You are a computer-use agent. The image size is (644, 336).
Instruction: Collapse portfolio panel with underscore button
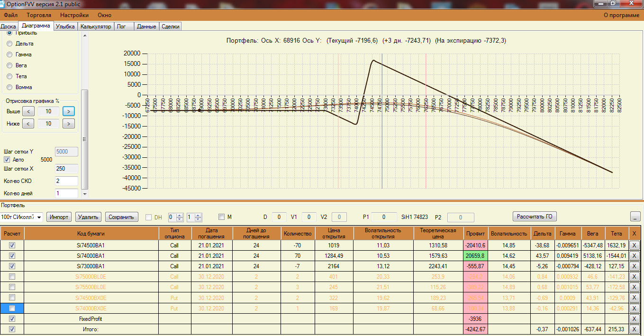(636, 217)
